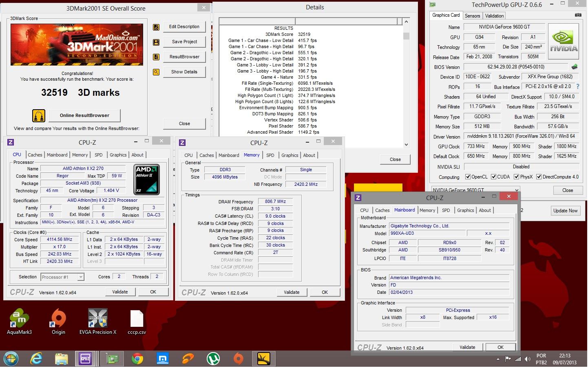Image resolution: width=588 pixels, height=368 pixels.
Task: Toggle the DirectCompute 4.0 checkbox
Action: 539,177
